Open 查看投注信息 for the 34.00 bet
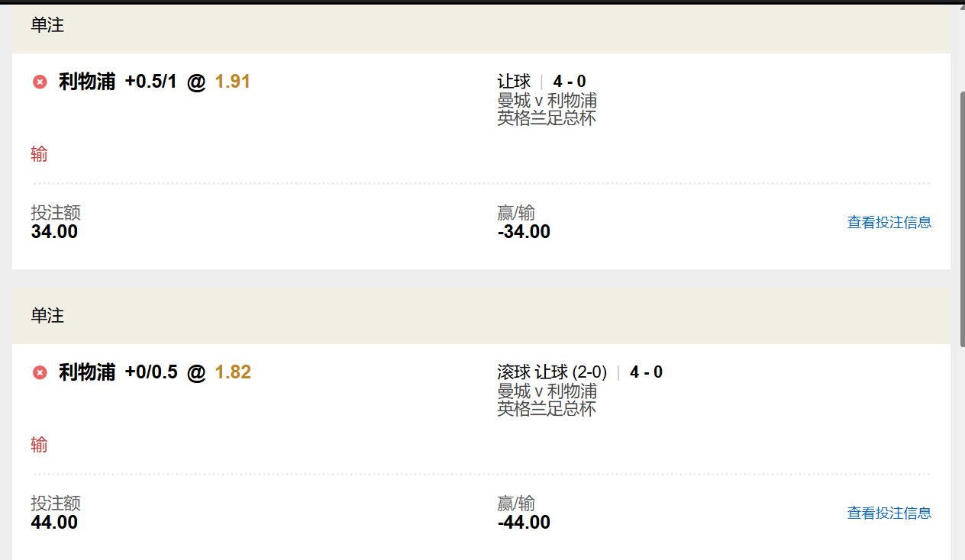Image resolution: width=965 pixels, height=560 pixels. coord(889,222)
